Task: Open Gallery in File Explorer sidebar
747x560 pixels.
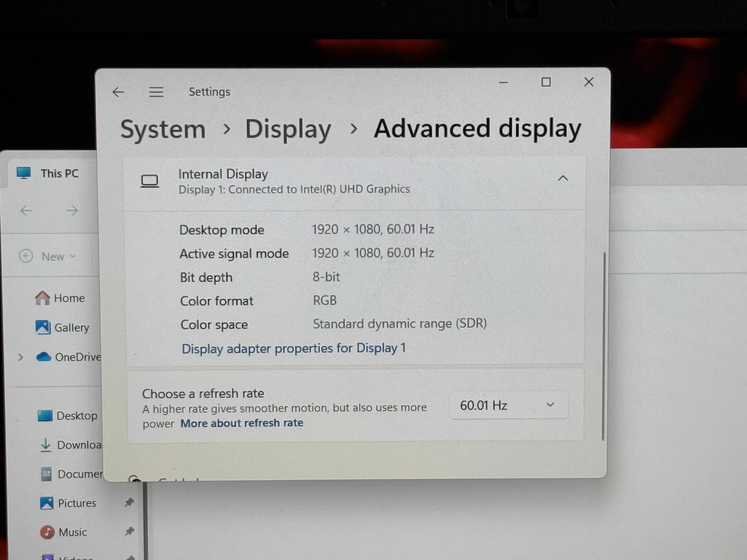Action: pos(72,327)
